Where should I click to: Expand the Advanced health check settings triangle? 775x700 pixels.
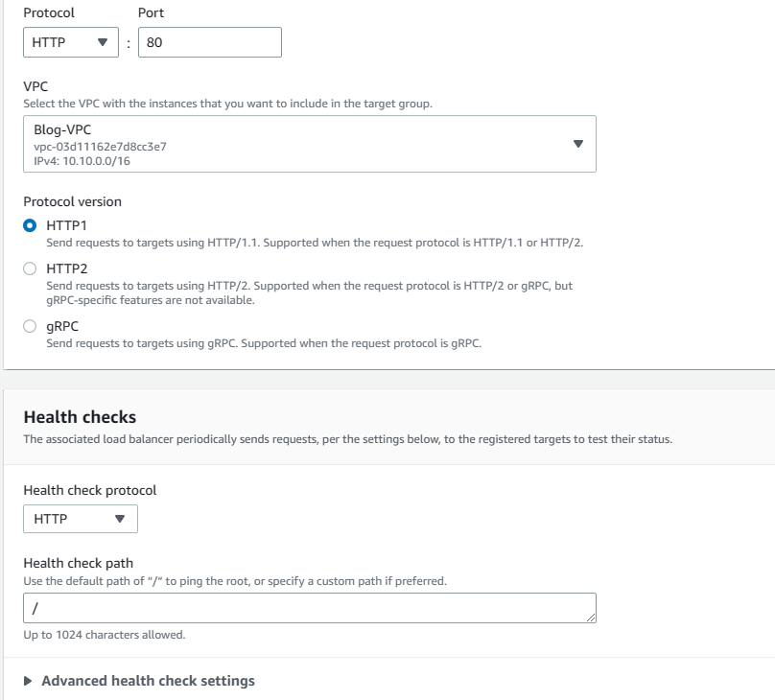pos(28,681)
